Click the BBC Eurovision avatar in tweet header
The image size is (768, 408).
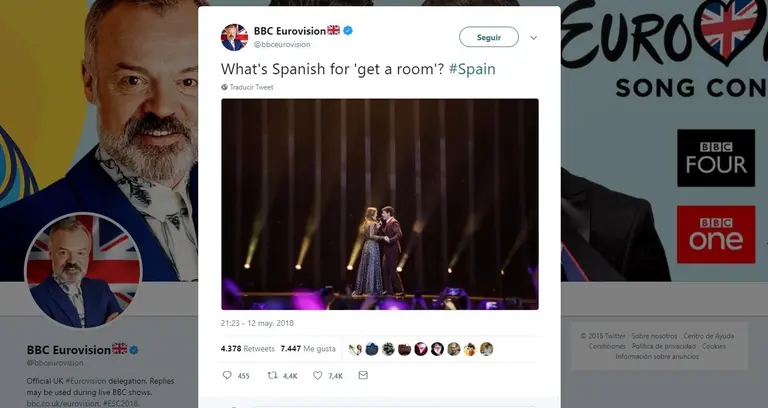point(234,37)
